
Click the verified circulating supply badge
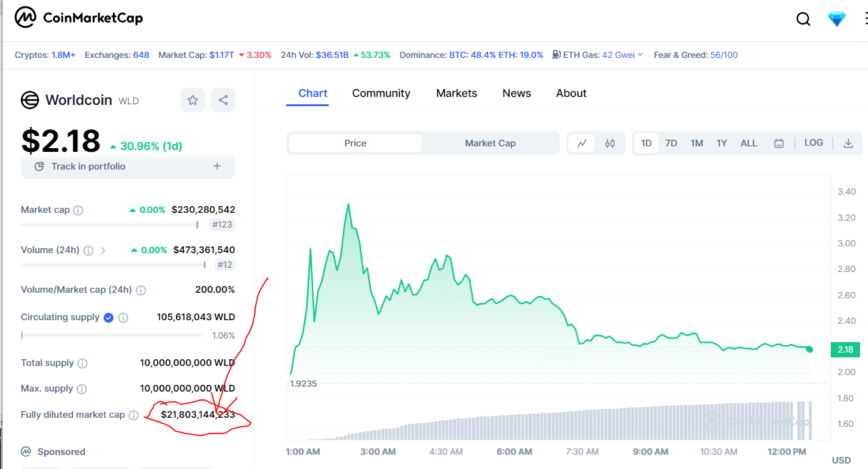pos(109,318)
